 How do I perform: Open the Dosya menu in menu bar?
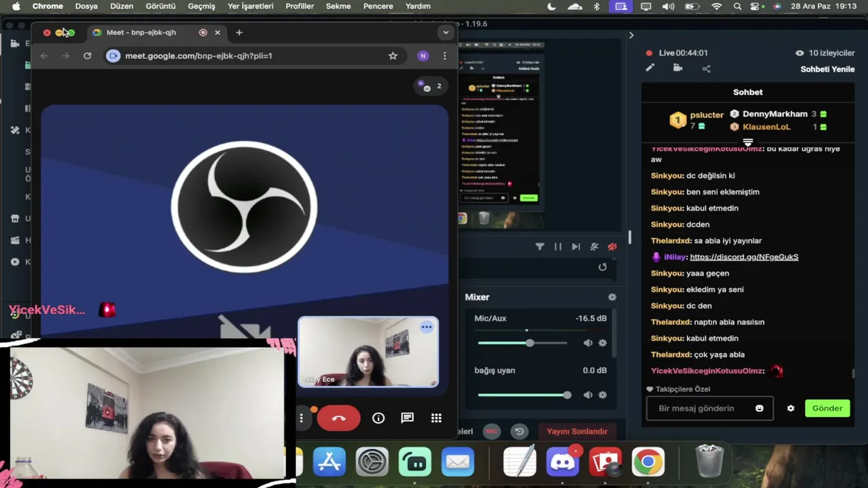tap(86, 6)
